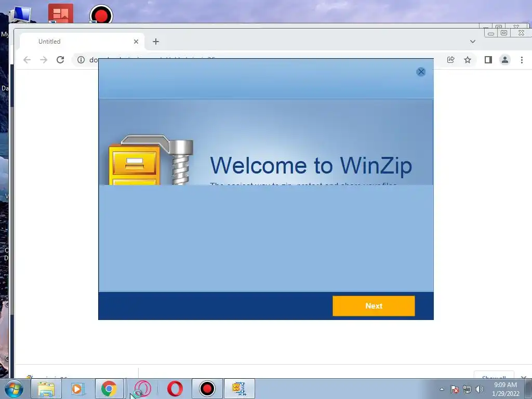Open the volume control in the tray
The width and height of the screenshot is (532, 399).
[480, 389]
